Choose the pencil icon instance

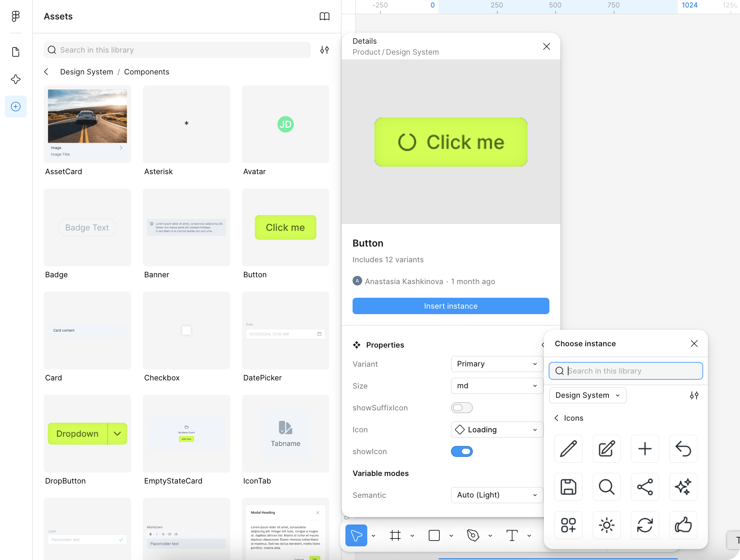pos(568,449)
